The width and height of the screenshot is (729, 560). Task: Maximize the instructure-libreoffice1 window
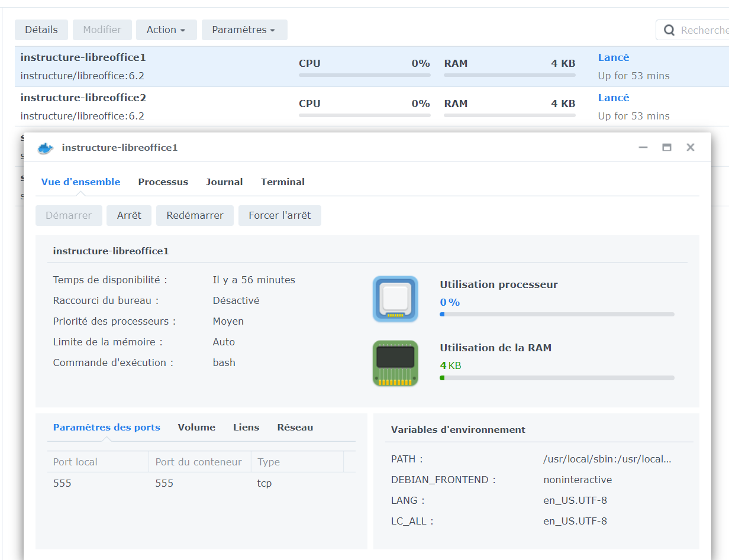(667, 148)
